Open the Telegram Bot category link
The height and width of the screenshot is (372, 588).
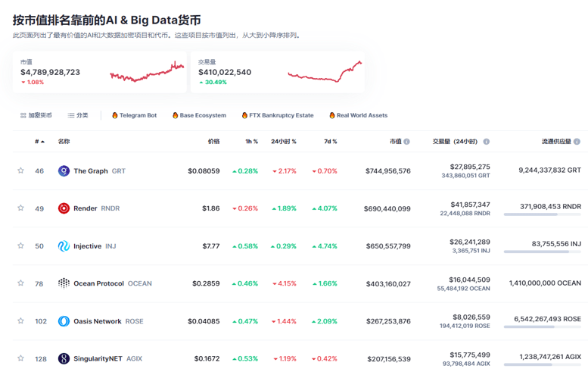(134, 116)
